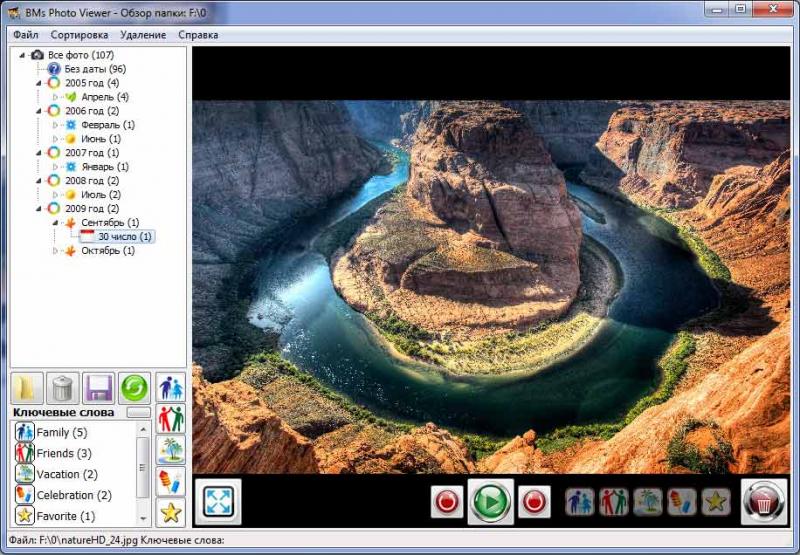The image size is (800, 555).
Task: Select the Favorite (1) keyword
Action: [x=66, y=516]
